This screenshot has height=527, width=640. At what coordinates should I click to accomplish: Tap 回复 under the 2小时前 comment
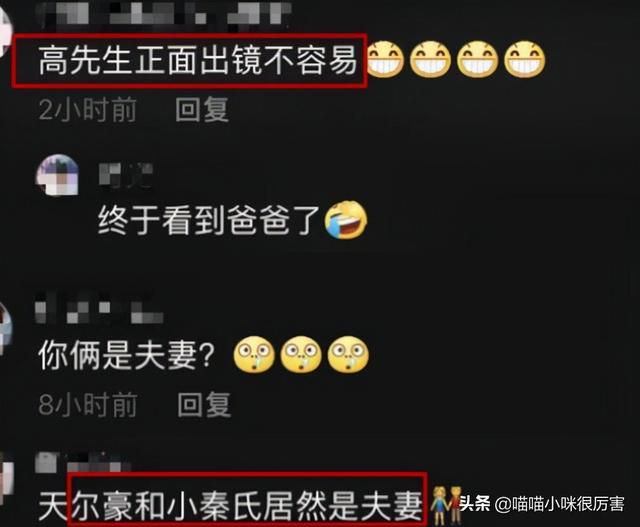click(x=202, y=109)
